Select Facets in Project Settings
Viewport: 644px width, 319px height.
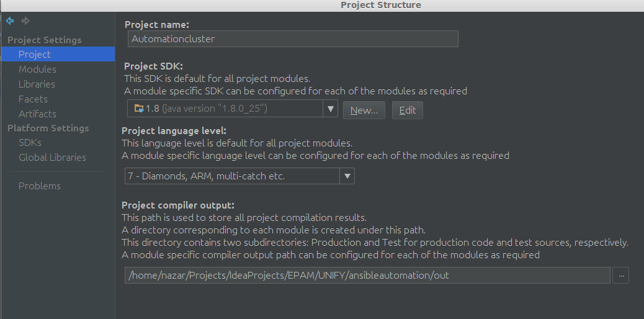point(33,99)
